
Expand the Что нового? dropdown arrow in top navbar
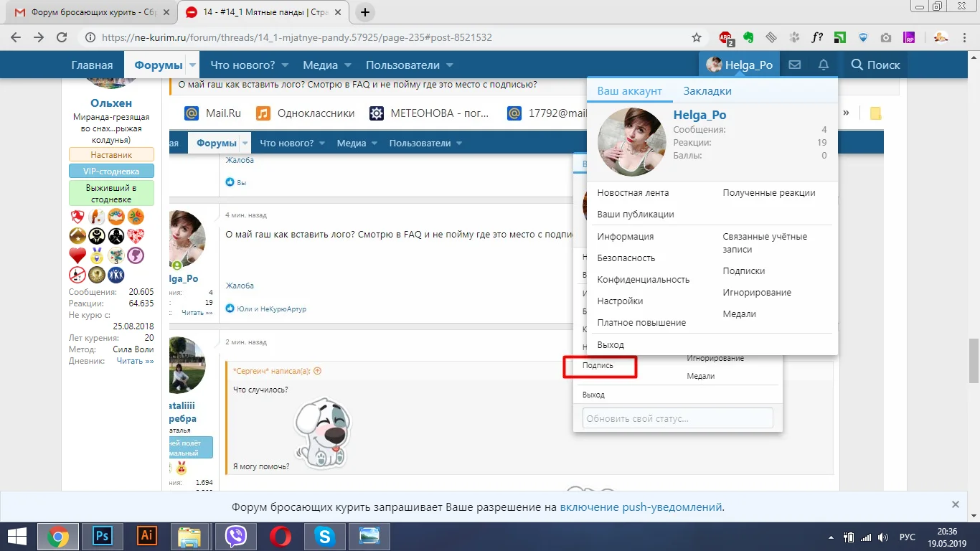285,65
